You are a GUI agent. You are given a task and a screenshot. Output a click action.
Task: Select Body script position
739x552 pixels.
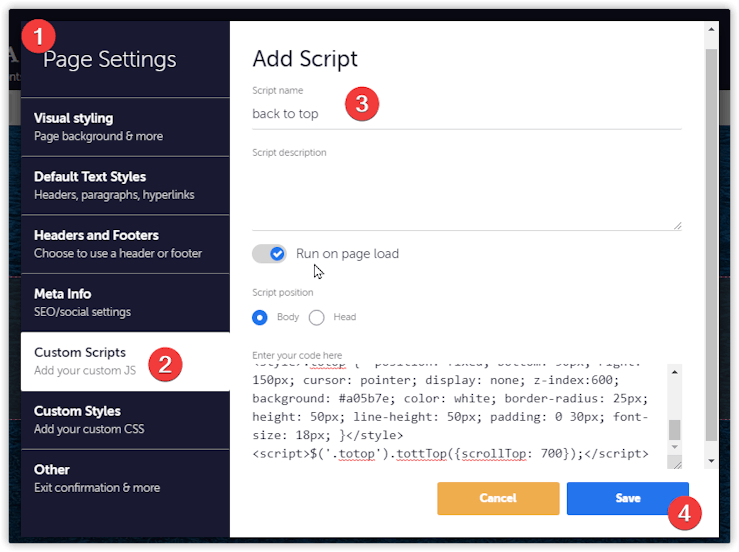pos(261,317)
